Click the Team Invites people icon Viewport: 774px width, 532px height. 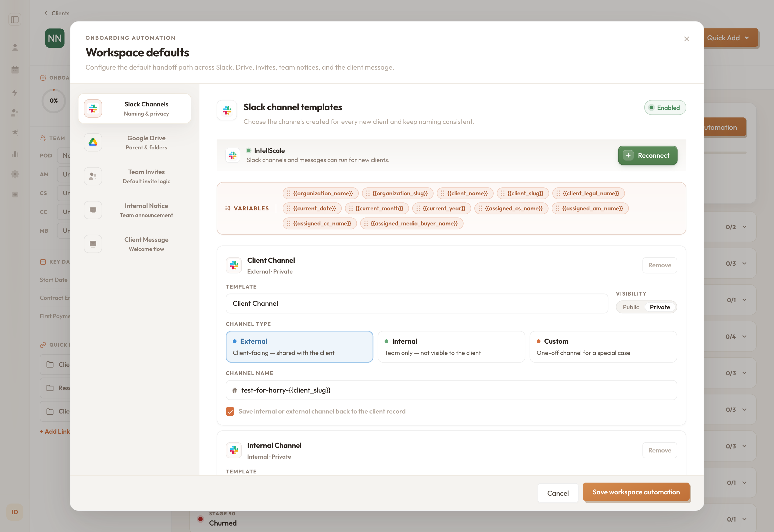click(93, 176)
